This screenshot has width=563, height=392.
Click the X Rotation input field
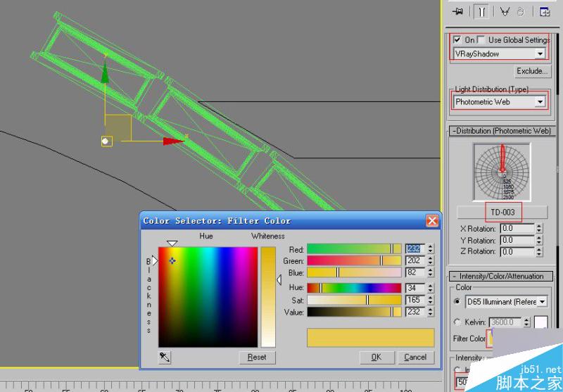(517, 228)
